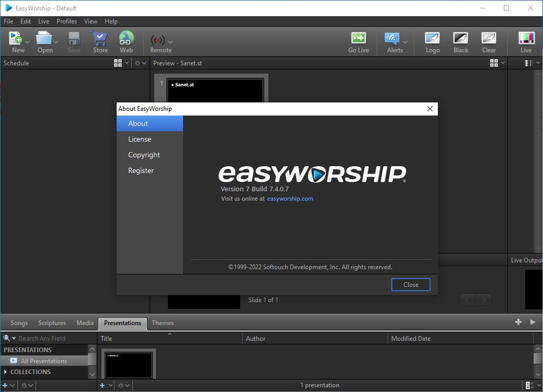Switch to the Themes tab
This screenshot has width=543, height=392.
(x=163, y=323)
